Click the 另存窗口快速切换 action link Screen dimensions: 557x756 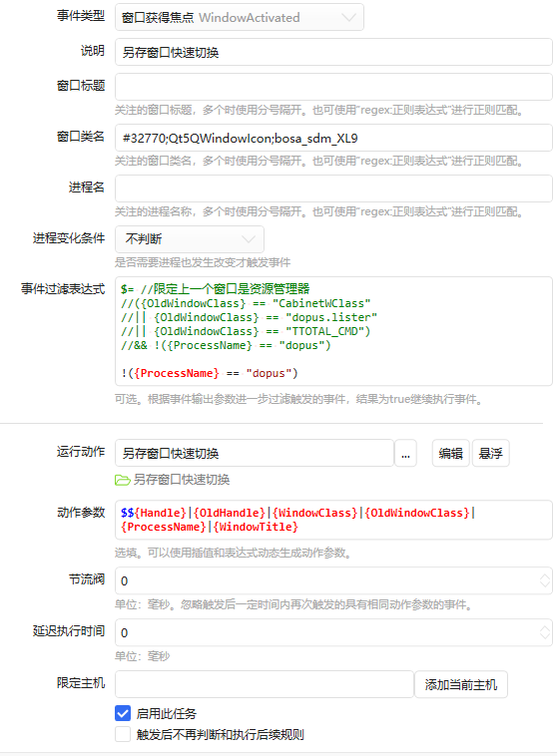click(x=181, y=480)
